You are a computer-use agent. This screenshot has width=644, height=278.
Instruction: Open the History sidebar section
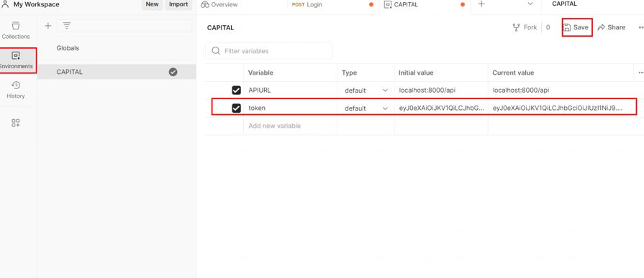[16, 90]
